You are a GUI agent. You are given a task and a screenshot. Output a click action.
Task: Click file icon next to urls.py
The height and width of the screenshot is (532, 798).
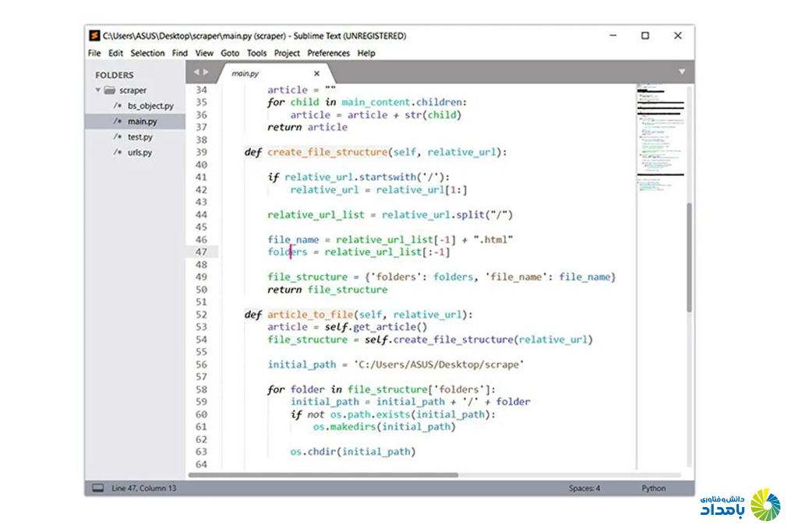118,152
